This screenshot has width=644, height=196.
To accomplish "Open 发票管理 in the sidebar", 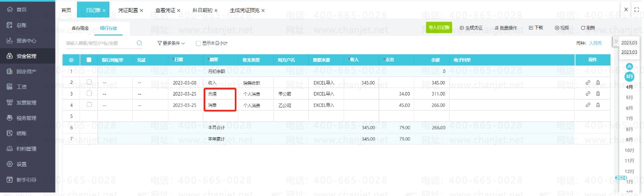I will (x=27, y=102).
